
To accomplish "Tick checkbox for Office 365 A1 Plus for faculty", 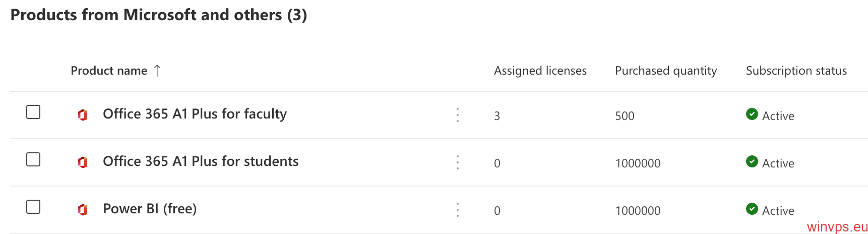I will 33,112.
